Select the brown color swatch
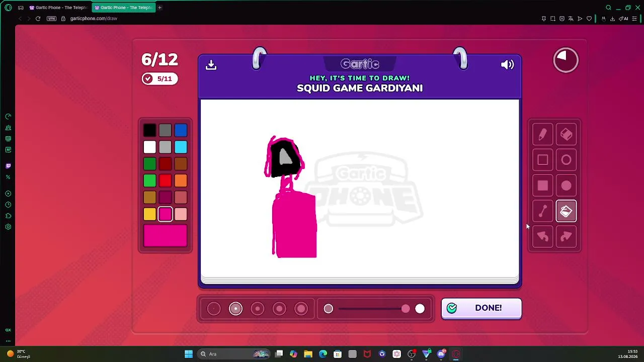 (x=181, y=164)
